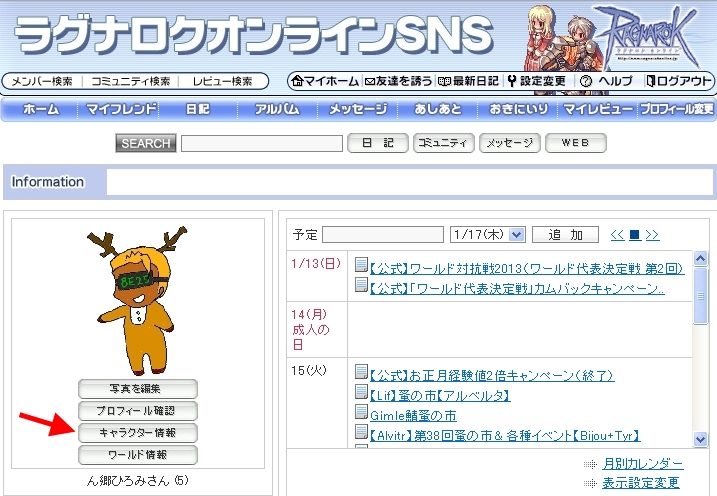Focus the 予定 schedule input field
717x496 pixels.
pos(383,235)
